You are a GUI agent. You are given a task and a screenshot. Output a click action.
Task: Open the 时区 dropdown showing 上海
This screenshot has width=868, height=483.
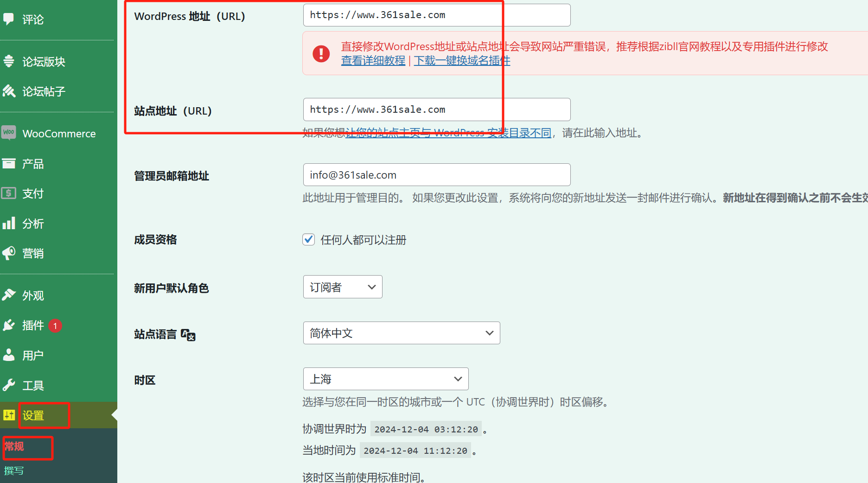(x=385, y=379)
